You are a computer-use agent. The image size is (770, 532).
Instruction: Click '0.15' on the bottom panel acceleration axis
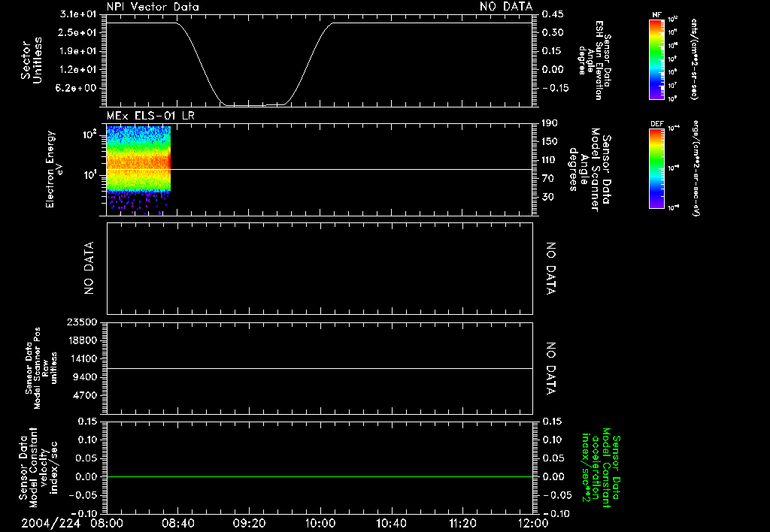pyautogui.click(x=553, y=422)
